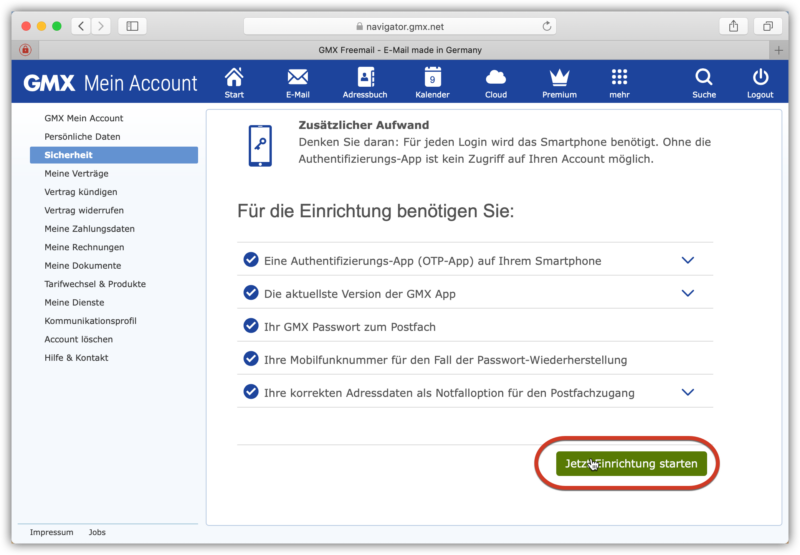The image size is (800, 555).
Task: Show the Safari tab overview icon
Action: pyautogui.click(x=768, y=26)
